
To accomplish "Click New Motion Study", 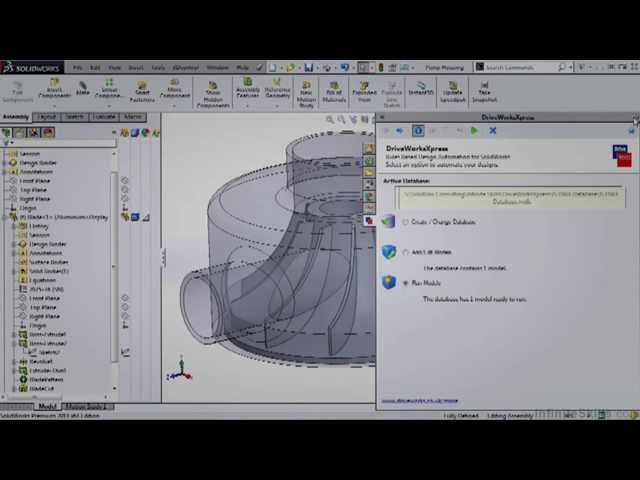I will pos(306,94).
